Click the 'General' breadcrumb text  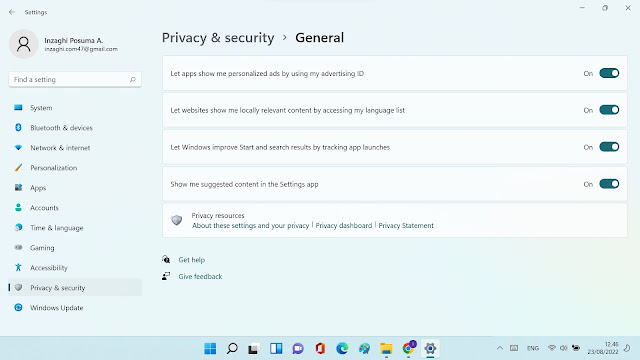pyautogui.click(x=319, y=38)
